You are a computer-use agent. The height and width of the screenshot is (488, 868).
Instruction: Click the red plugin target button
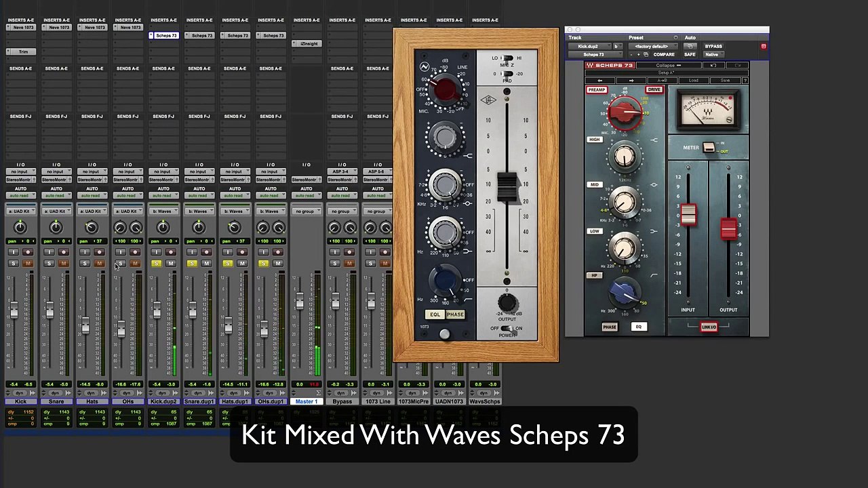coord(764,47)
